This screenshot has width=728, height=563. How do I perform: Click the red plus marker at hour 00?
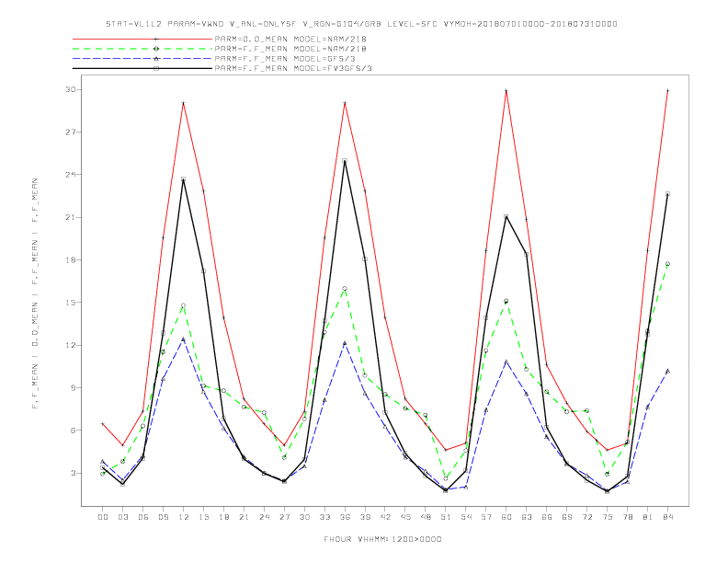click(103, 424)
